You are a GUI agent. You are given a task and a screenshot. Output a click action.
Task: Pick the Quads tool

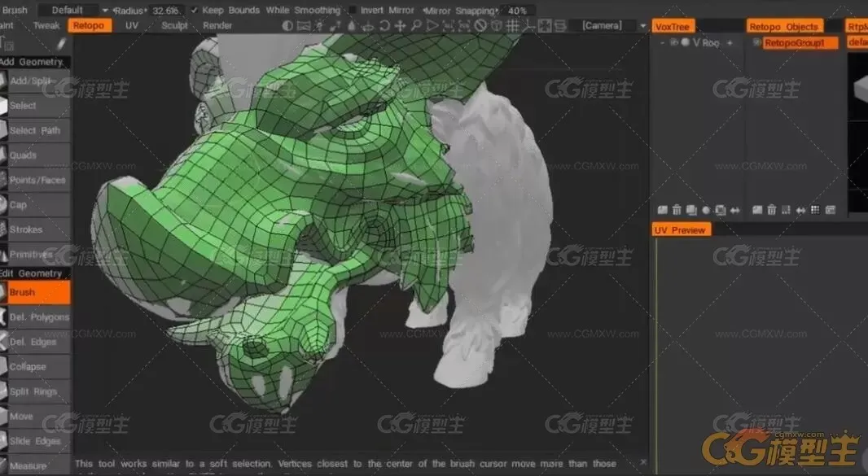(36, 155)
